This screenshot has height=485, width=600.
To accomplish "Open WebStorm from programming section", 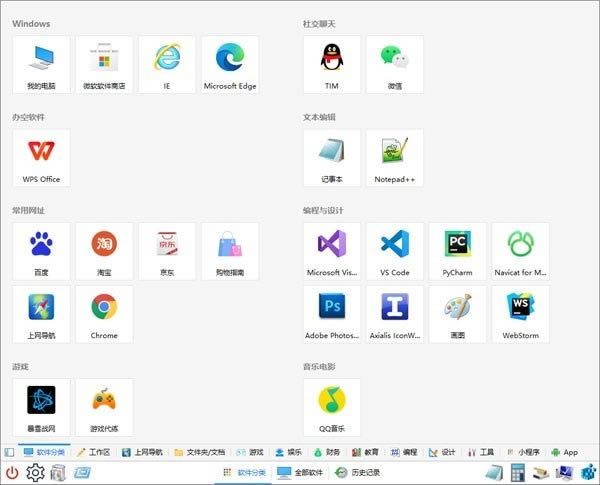I will click(x=520, y=314).
